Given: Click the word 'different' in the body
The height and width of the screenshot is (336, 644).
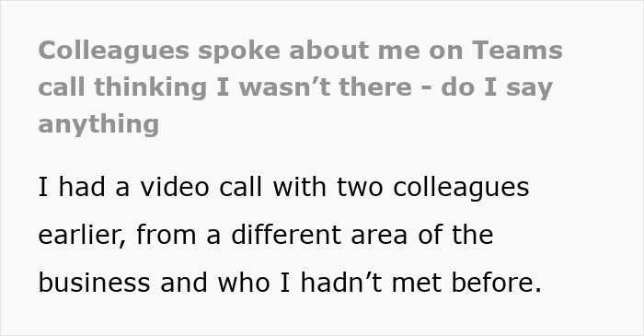Looking at the screenshot, I should click(x=286, y=235).
